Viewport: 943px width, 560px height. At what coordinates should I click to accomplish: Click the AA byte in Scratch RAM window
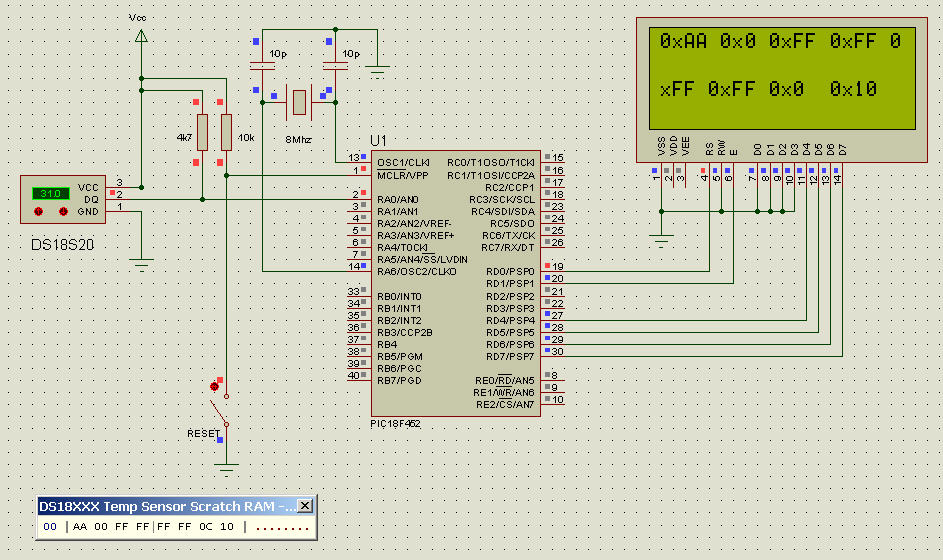[x=79, y=527]
